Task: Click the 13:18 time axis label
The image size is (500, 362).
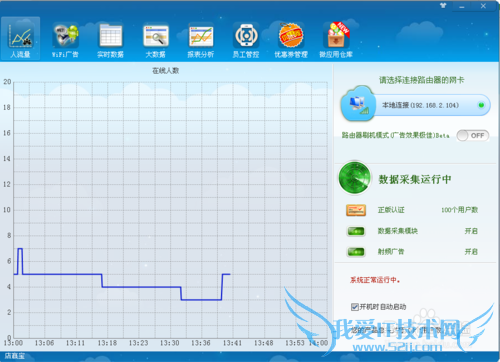Action: tap(107, 343)
